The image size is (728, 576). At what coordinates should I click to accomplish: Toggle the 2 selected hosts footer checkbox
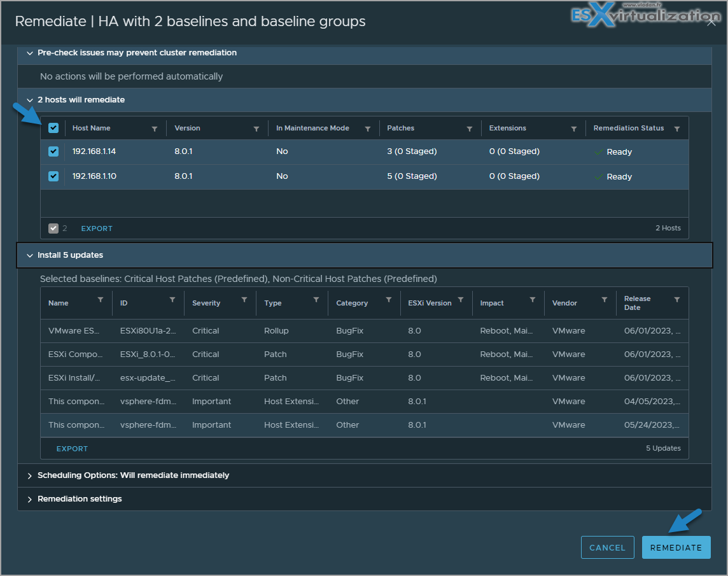point(53,228)
